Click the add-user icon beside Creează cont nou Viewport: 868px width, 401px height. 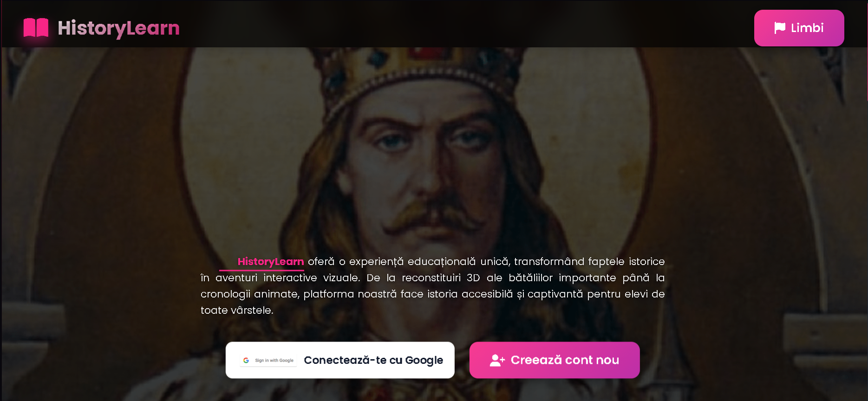497,360
